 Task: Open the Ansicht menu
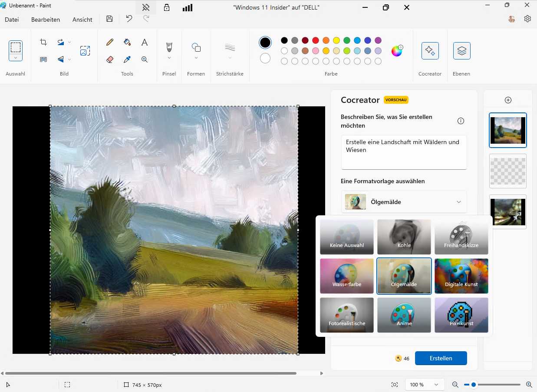[x=82, y=19]
